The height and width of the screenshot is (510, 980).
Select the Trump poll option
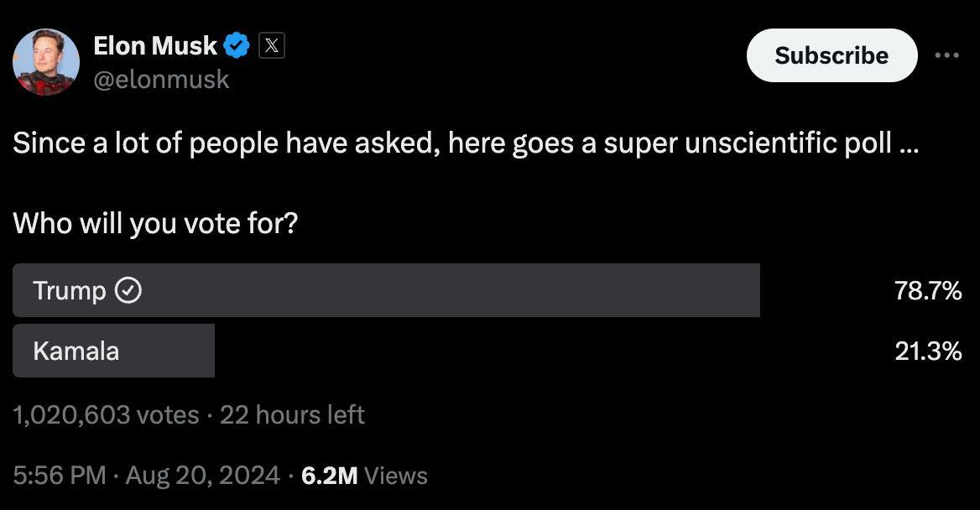point(386,290)
